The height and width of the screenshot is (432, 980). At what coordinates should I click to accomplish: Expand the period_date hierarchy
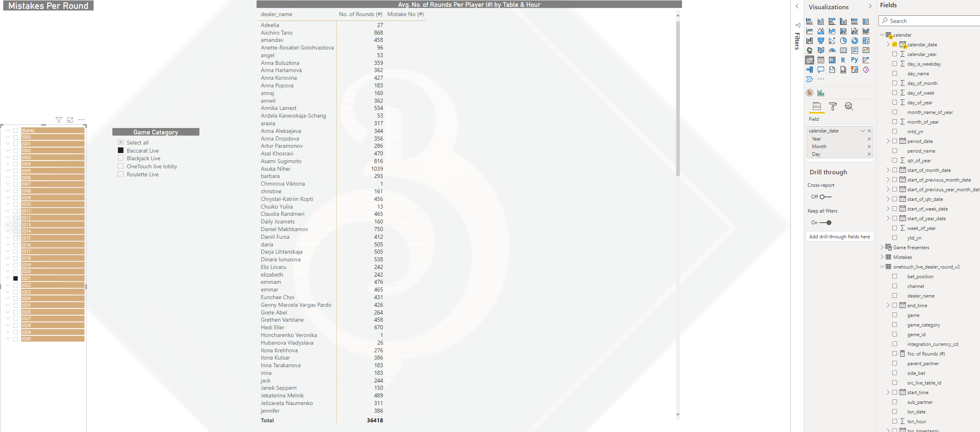[x=888, y=141]
